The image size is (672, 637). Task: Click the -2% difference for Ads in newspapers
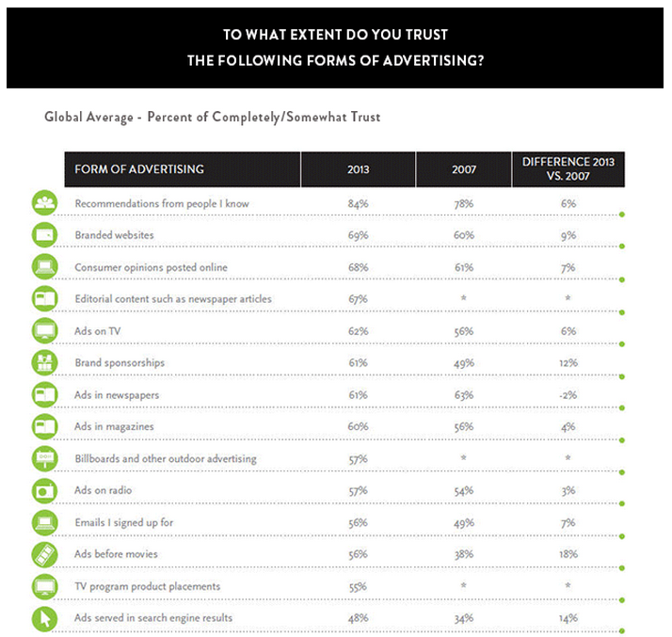[568, 395]
